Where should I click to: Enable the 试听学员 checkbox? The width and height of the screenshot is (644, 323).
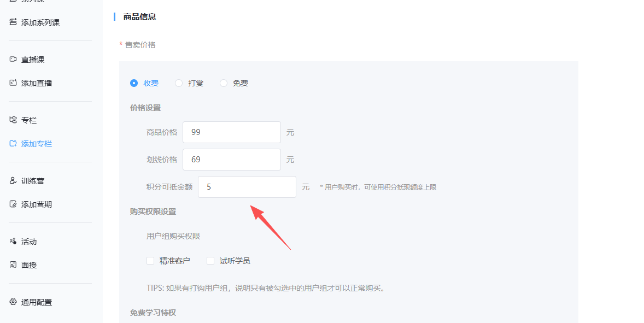pos(210,261)
